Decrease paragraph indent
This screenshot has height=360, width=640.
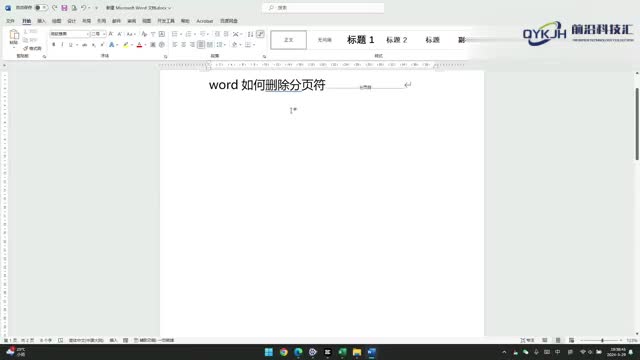point(217,34)
